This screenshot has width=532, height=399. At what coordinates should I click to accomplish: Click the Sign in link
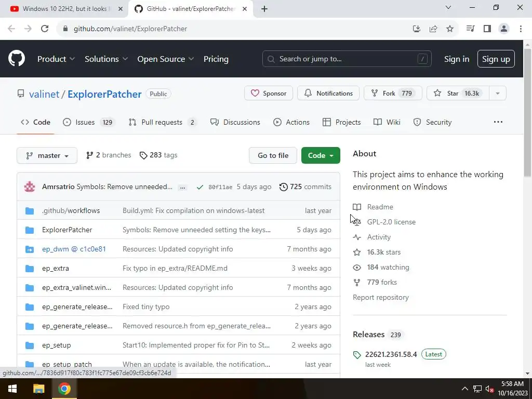457,59
